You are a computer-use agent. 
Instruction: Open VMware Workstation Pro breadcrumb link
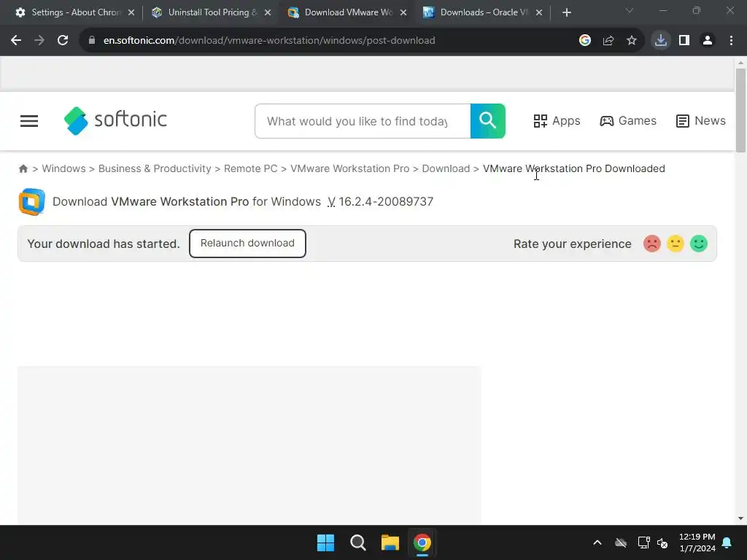[349, 168]
